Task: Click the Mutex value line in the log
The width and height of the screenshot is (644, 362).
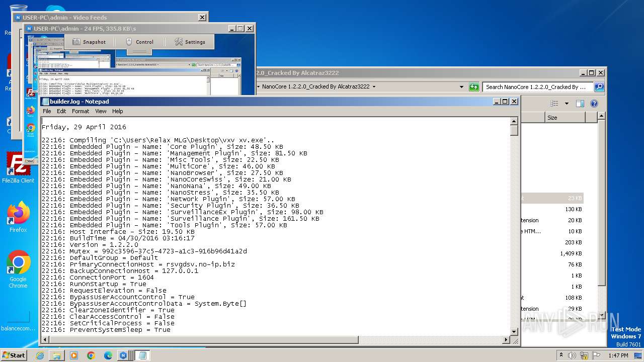Action: (144, 251)
